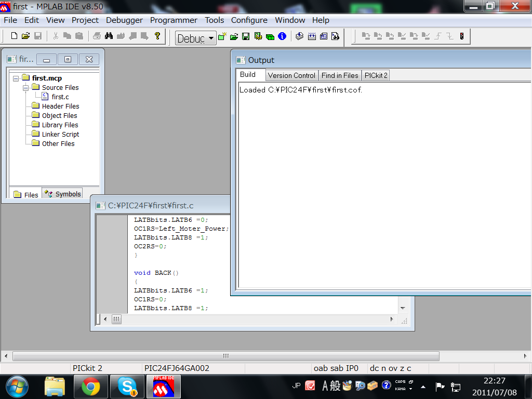Click the blue info circle icon
The height and width of the screenshot is (399, 532).
point(282,36)
